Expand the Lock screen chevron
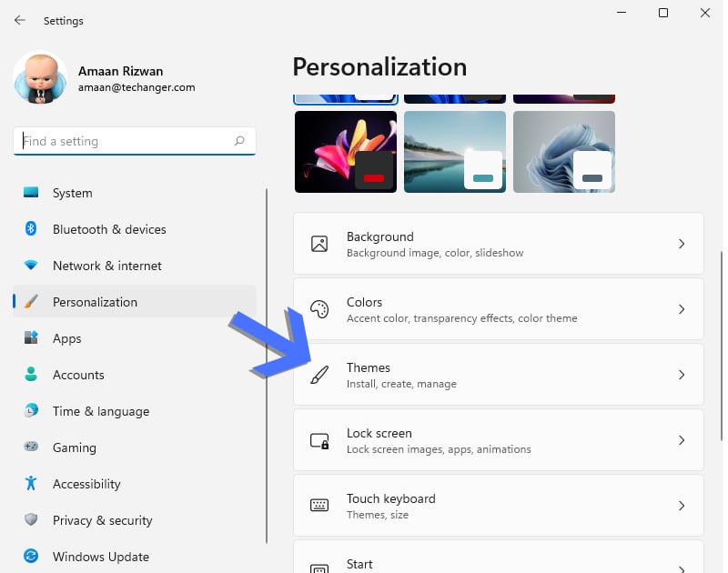 pyautogui.click(x=681, y=440)
